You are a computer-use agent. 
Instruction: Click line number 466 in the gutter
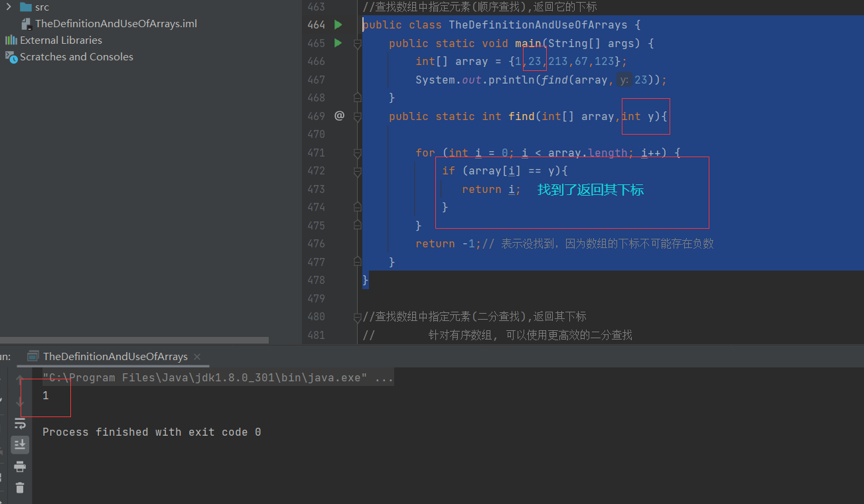317,61
